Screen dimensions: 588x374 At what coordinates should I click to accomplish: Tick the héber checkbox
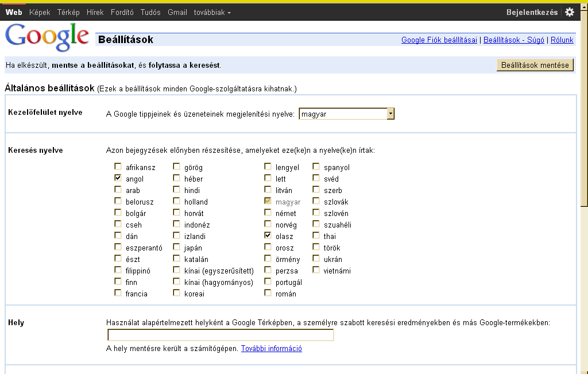tap(176, 178)
